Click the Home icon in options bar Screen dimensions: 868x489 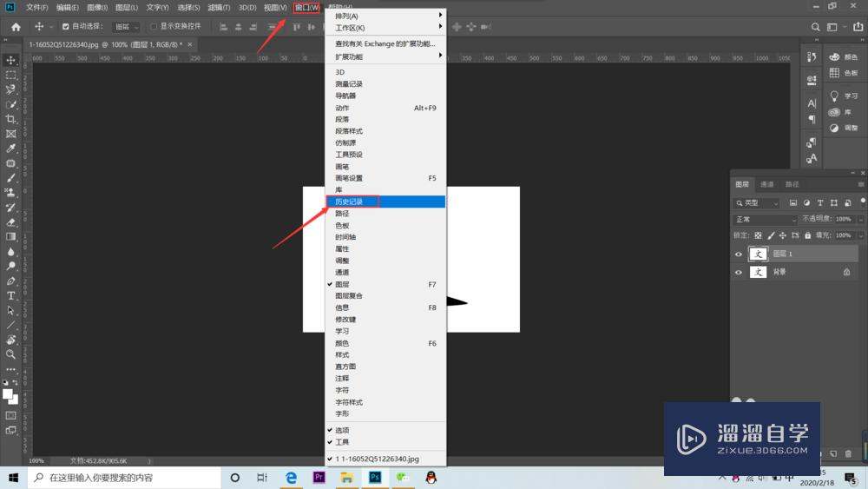point(16,27)
